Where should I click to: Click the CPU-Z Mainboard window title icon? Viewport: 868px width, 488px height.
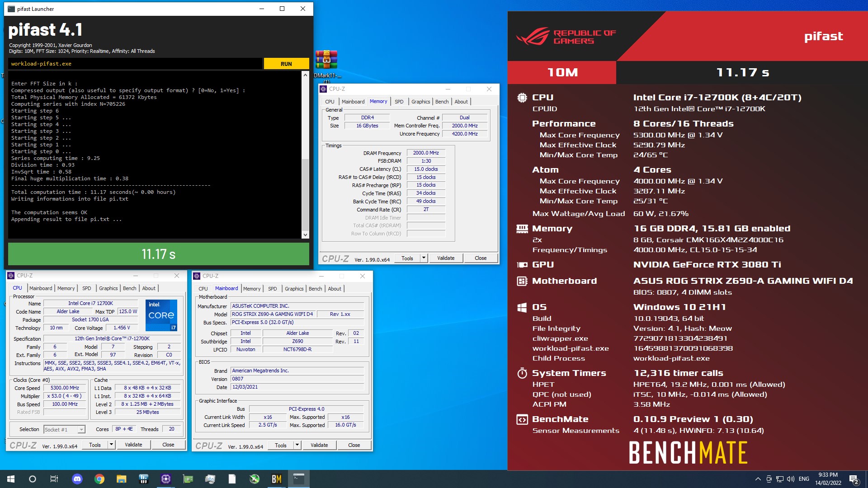click(197, 276)
